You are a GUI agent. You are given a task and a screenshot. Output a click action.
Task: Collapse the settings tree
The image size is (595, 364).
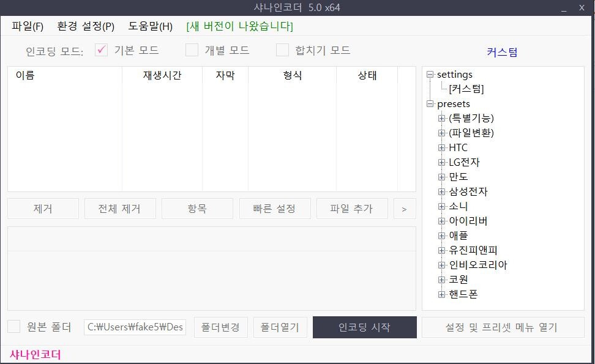[430, 74]
